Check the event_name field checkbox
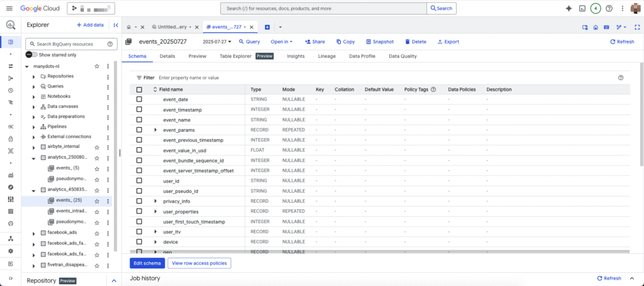Screen dimensions: 644x286 click(139, 120)
